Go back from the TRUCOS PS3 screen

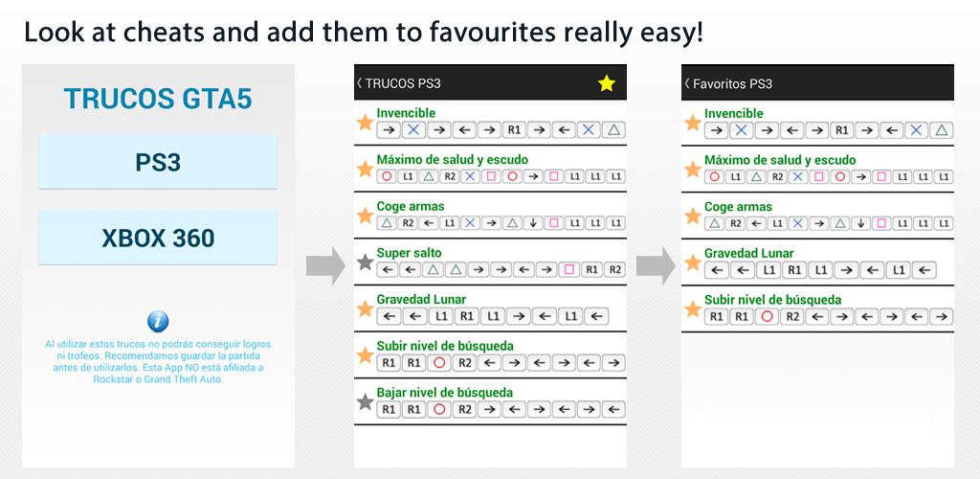[359, 83]
